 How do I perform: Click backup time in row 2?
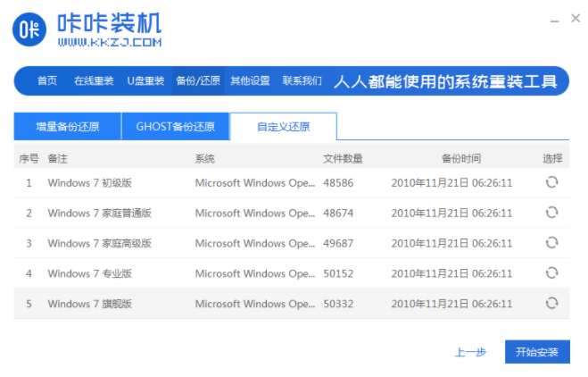[x=451, y=213]
